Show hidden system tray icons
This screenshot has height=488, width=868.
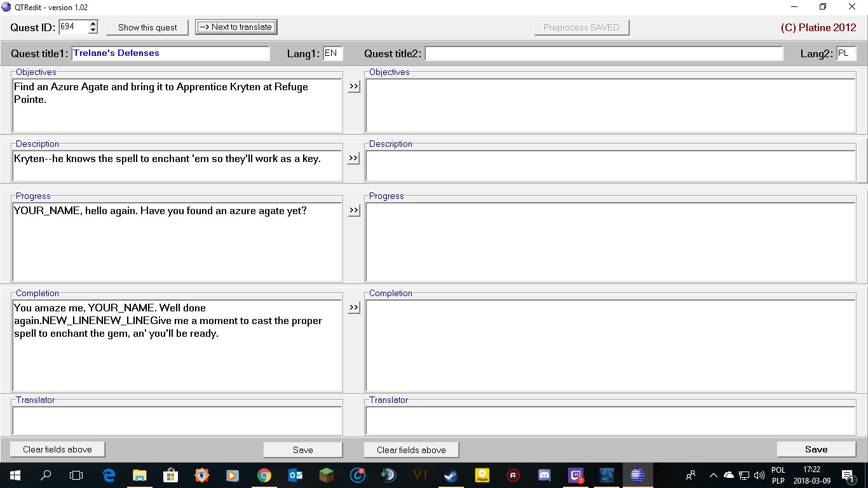click(x=713, y=475)
